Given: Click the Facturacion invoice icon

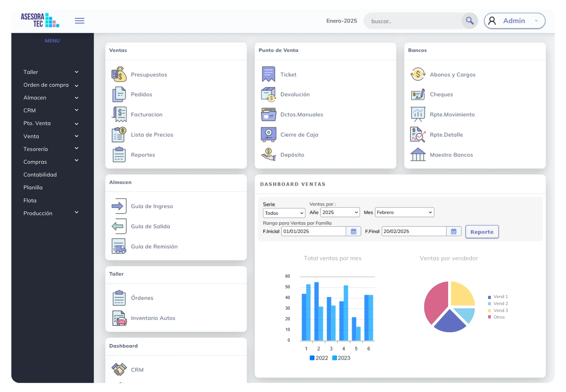Looking at the screenshot, I should [x=119, y=114].
